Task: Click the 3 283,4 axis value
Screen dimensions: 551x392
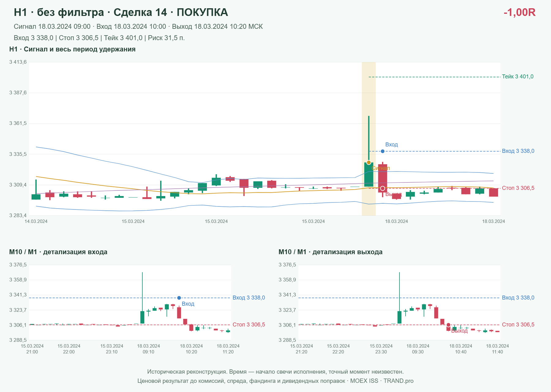Action: click(18, 215)
